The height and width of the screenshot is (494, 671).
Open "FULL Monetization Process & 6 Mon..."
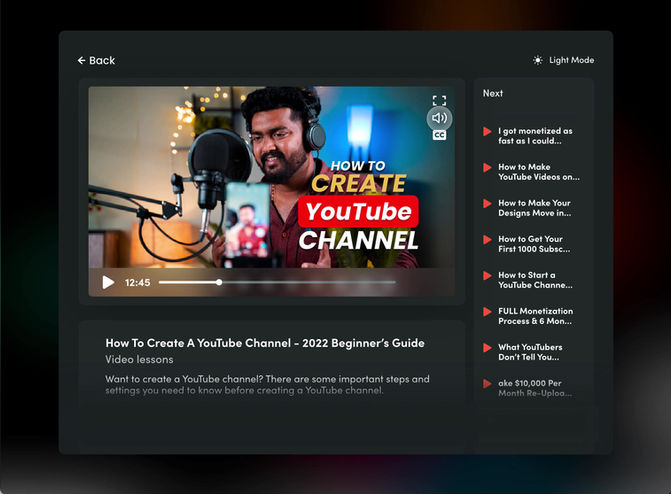535,315
